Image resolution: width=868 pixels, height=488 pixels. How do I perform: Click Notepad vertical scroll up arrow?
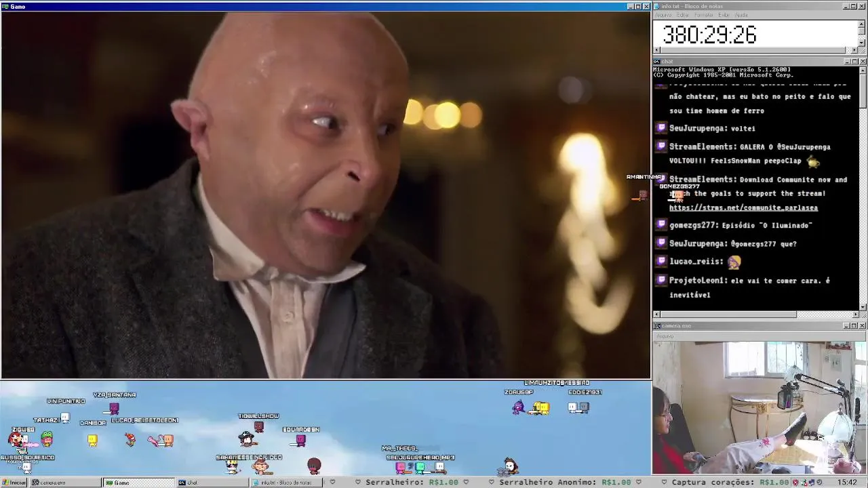click(863, 24)
